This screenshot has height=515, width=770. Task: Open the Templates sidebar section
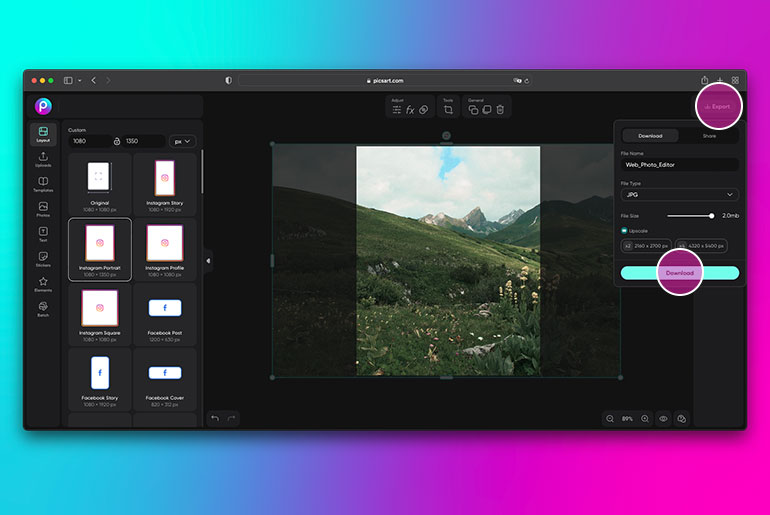(43, 184)
